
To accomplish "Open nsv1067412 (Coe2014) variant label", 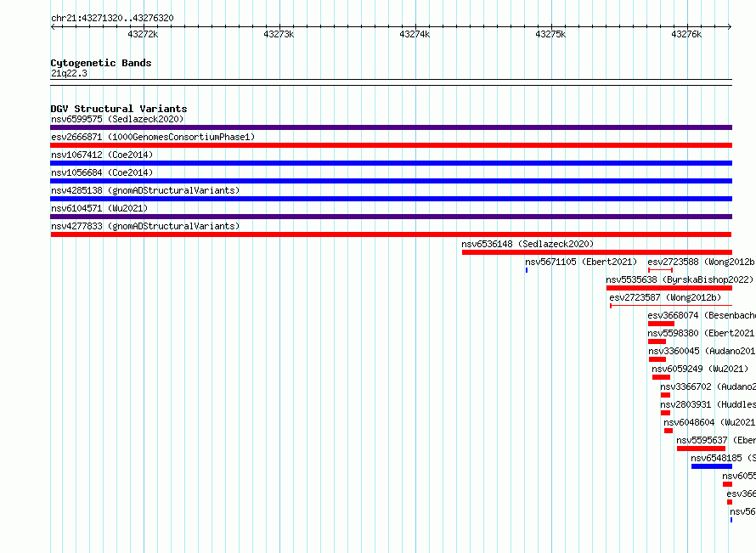I will (102, 155).
